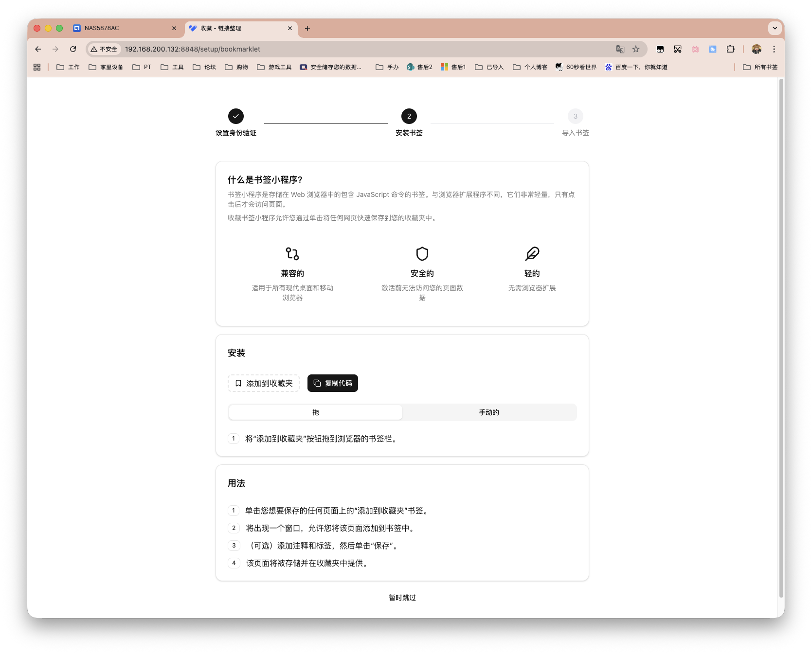The image size is (812, 654).
Task: Open the browser profile avatar
Action: [x=756, y=49]
